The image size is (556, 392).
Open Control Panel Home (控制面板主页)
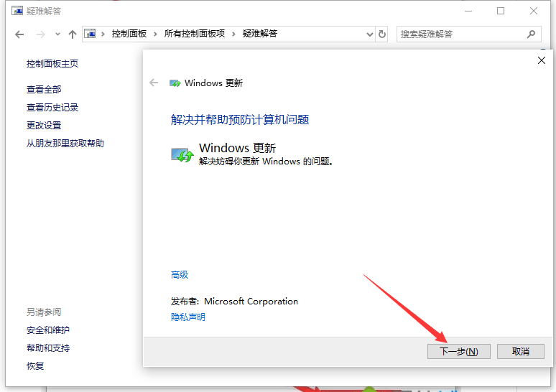point(52,64)
